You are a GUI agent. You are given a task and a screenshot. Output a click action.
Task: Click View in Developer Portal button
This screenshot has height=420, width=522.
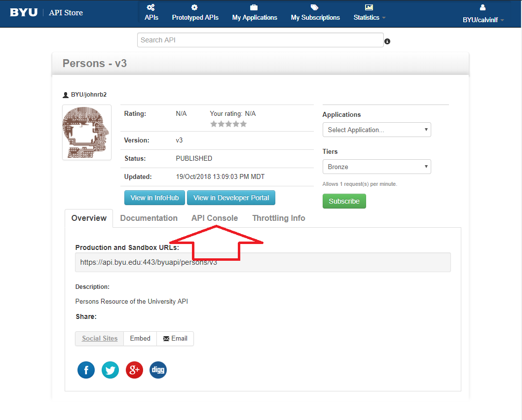(x=231, y=198)
